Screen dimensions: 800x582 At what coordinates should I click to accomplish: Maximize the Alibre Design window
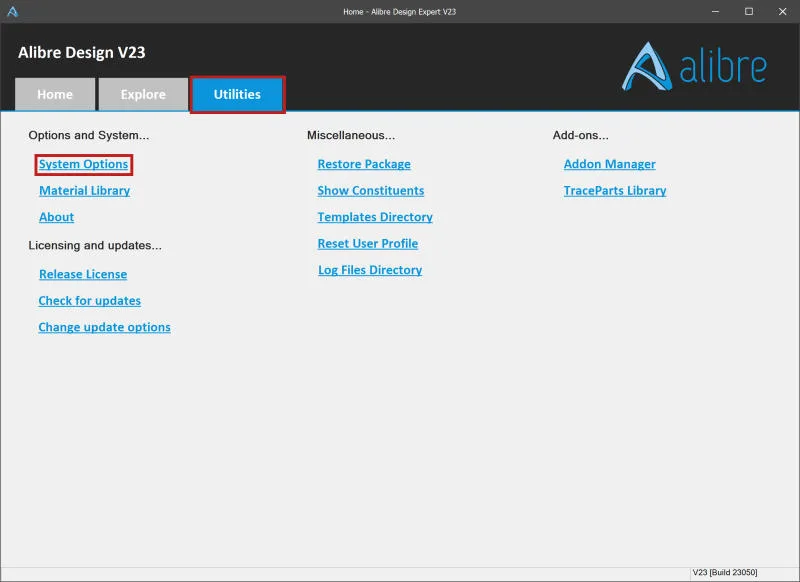pyautogui.click(x=749, y=11)
